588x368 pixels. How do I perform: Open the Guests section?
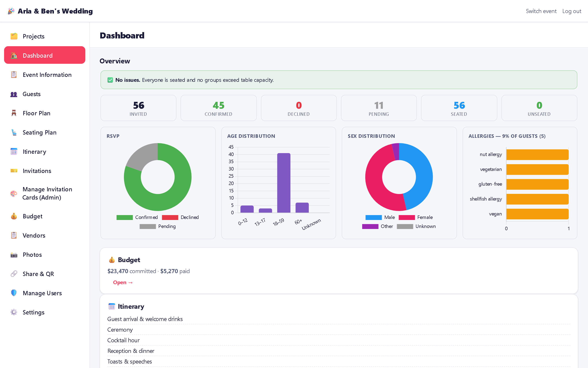[45, 94]
